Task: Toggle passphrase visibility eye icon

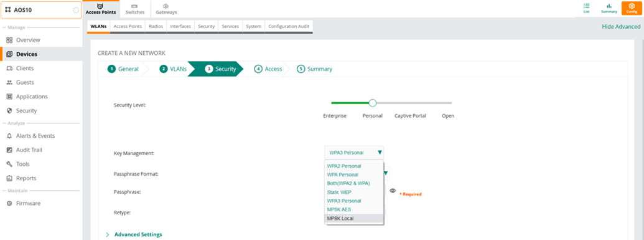Action: tap(393, 191)
